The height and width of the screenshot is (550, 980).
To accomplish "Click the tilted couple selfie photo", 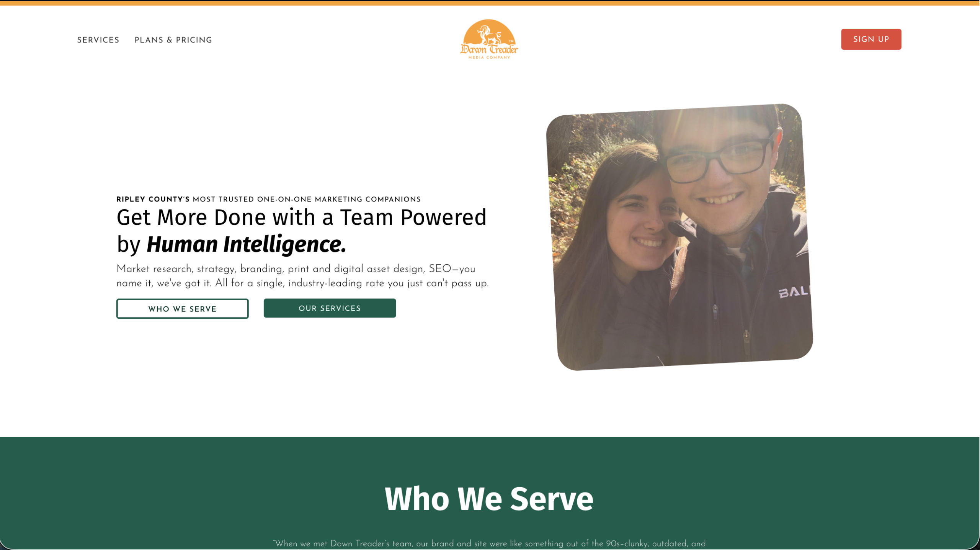I will [679, 237].
